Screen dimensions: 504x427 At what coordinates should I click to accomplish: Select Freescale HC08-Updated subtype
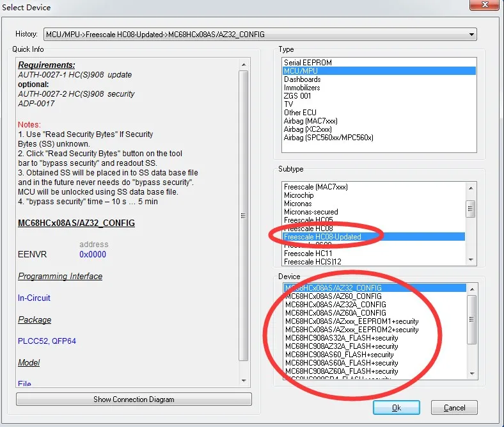(x=374, y=237)
